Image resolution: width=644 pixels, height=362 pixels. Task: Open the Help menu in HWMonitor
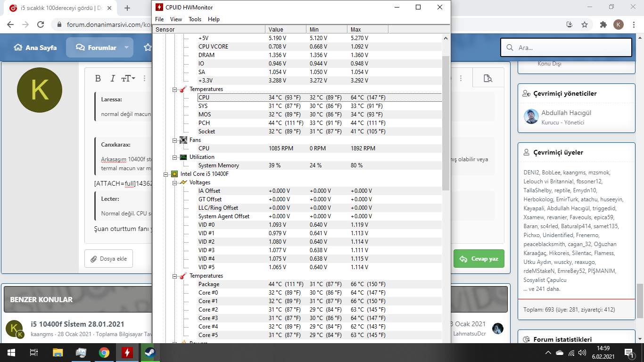(x=214, y=19)
